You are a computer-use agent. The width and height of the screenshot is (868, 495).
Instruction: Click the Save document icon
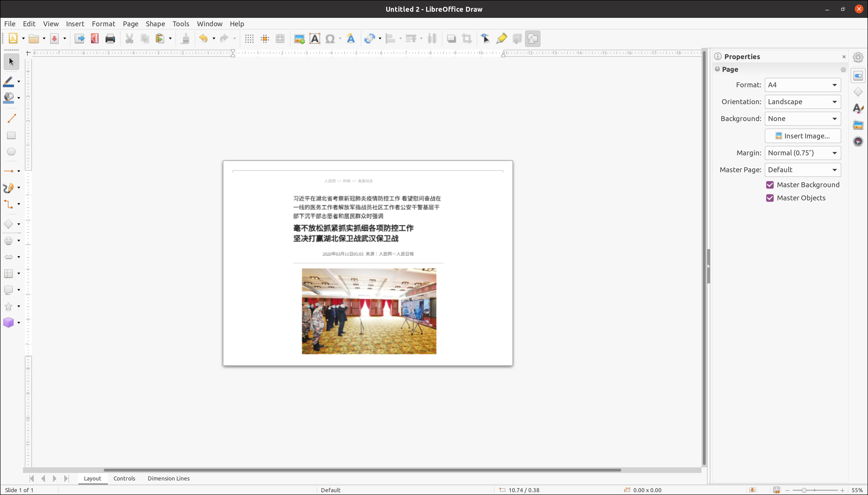pyautogui.click(x=54, y=38)
